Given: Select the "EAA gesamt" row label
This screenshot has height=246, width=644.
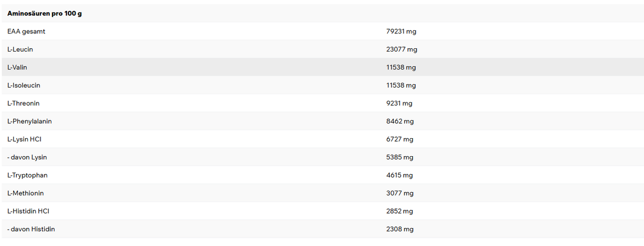Looking at the screenshot, I should (26, 31).
